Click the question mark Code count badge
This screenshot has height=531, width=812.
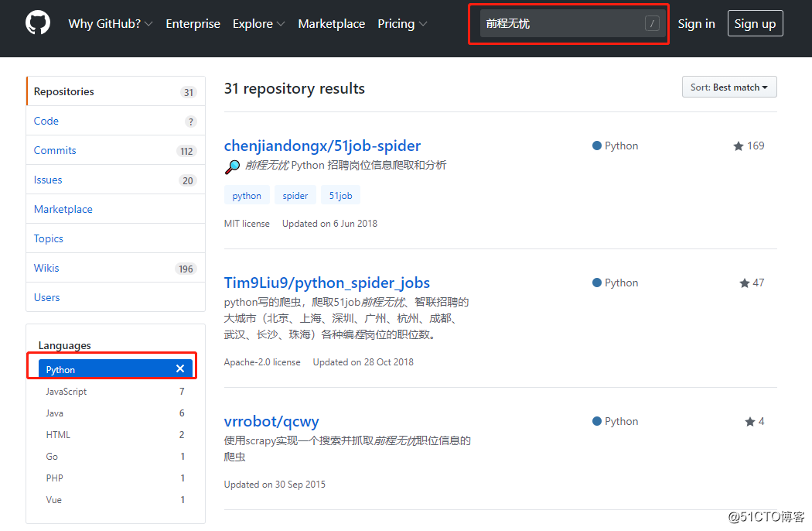click(190, 122)
